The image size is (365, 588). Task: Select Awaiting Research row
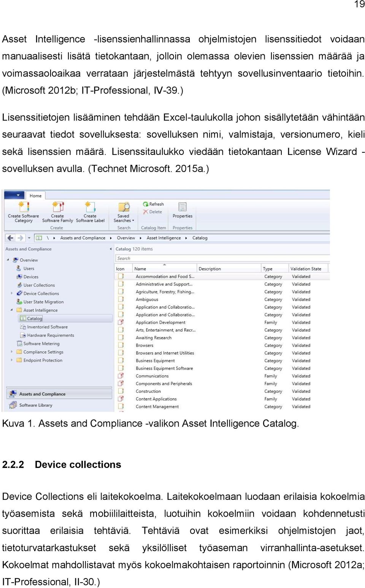(x=222, y=338)
